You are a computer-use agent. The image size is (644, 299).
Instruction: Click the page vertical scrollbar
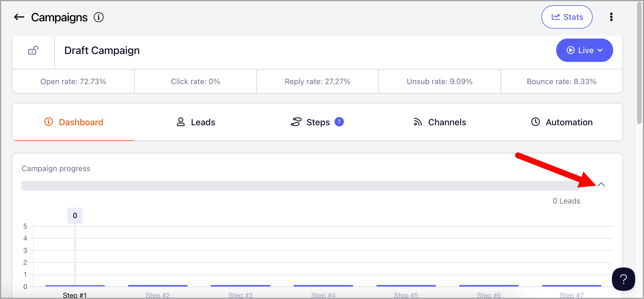pos(639,63)
